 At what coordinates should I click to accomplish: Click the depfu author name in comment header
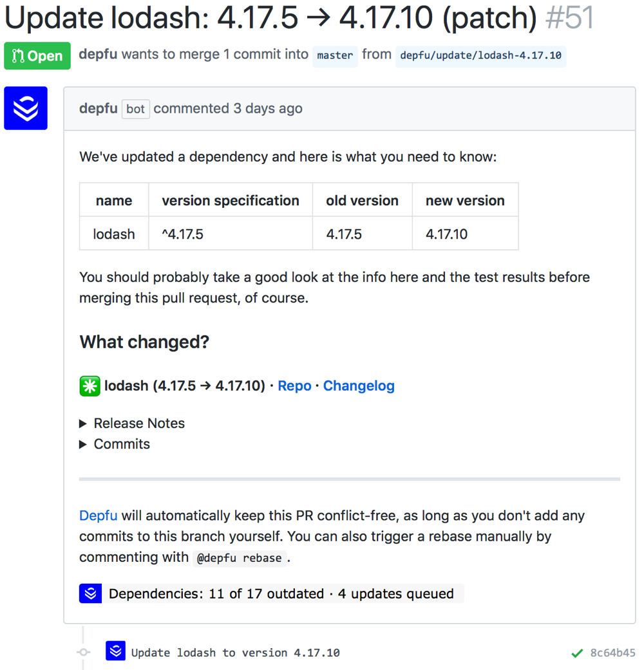tap(98, 109)
